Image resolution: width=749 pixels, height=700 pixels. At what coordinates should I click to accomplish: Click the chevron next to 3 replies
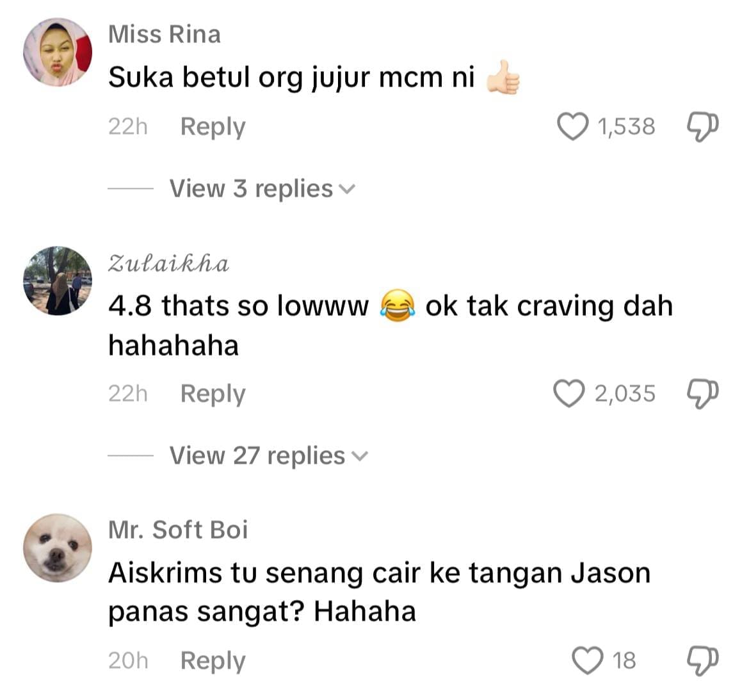(x=347, y=190)
